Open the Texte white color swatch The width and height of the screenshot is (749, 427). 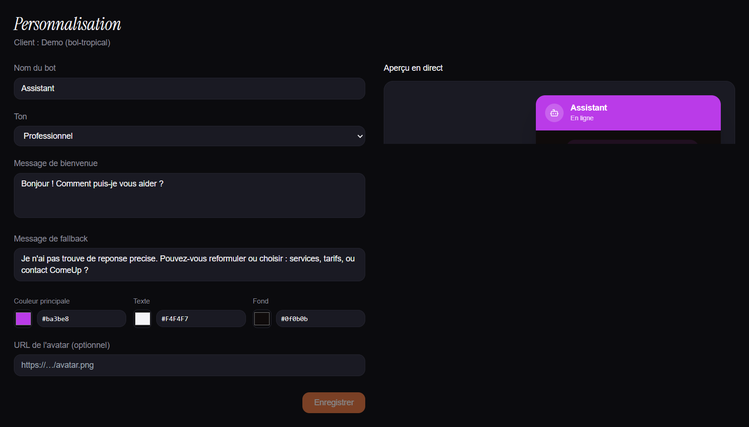142,319
